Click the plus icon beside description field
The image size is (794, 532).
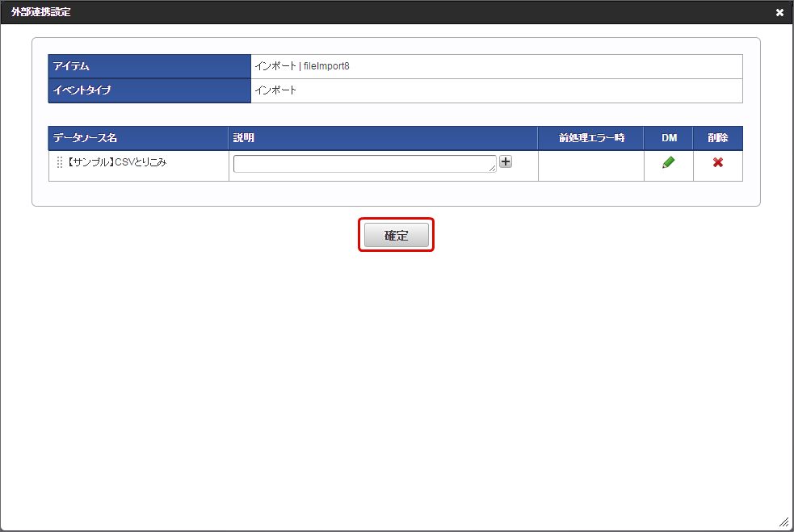tap(506, 161)
